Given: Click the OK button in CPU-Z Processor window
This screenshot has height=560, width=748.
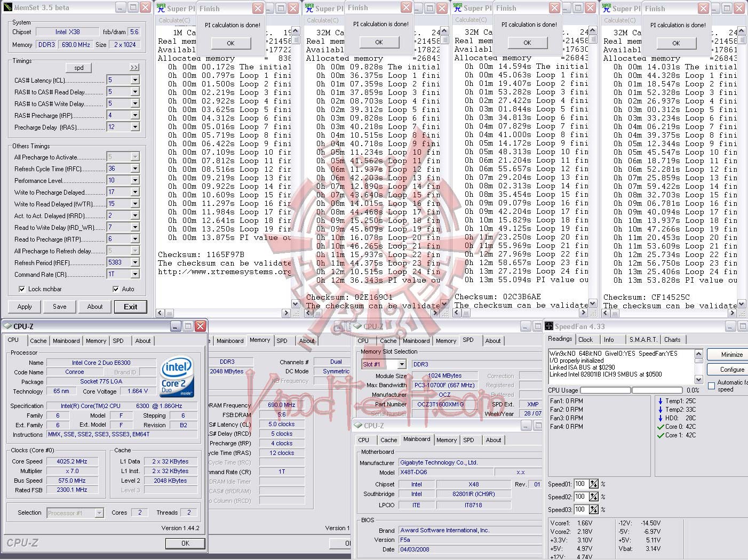Looking at the screenshot, I should point(185,543).
